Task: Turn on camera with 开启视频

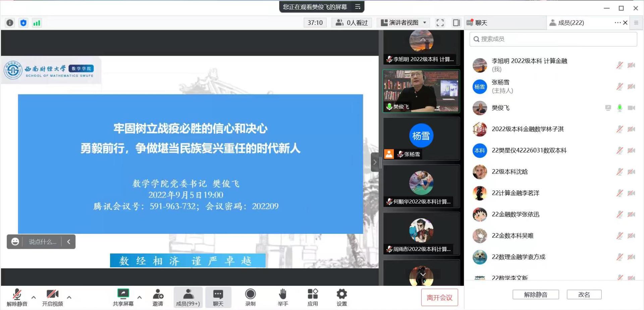Action: tap(52, 297)
